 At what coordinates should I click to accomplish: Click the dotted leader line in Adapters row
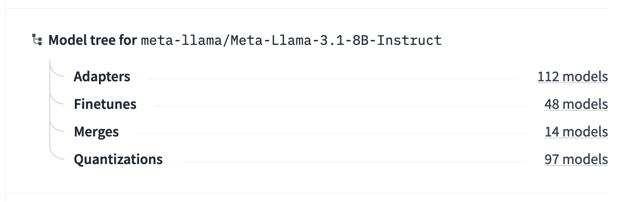point(333,79)
